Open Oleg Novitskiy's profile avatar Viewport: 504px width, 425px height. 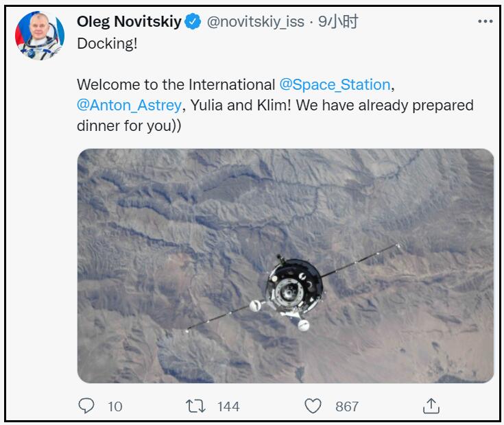(40, 36)
